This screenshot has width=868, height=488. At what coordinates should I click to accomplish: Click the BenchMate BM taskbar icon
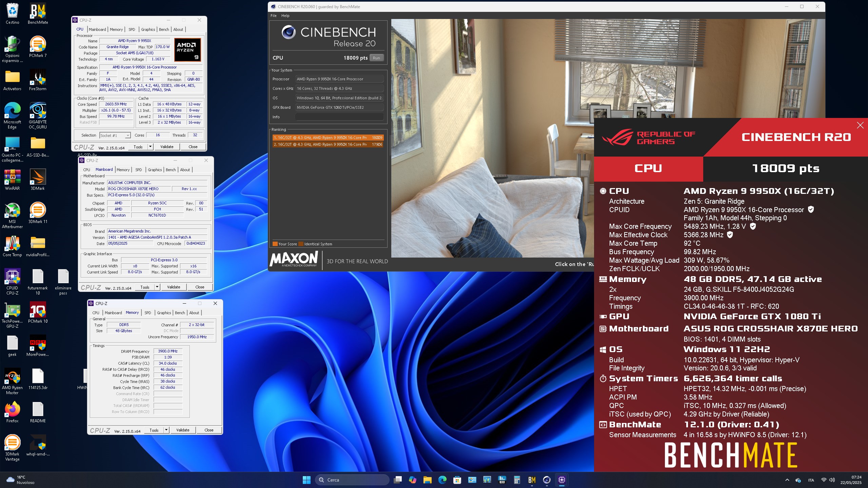click(x=532, y=480)
